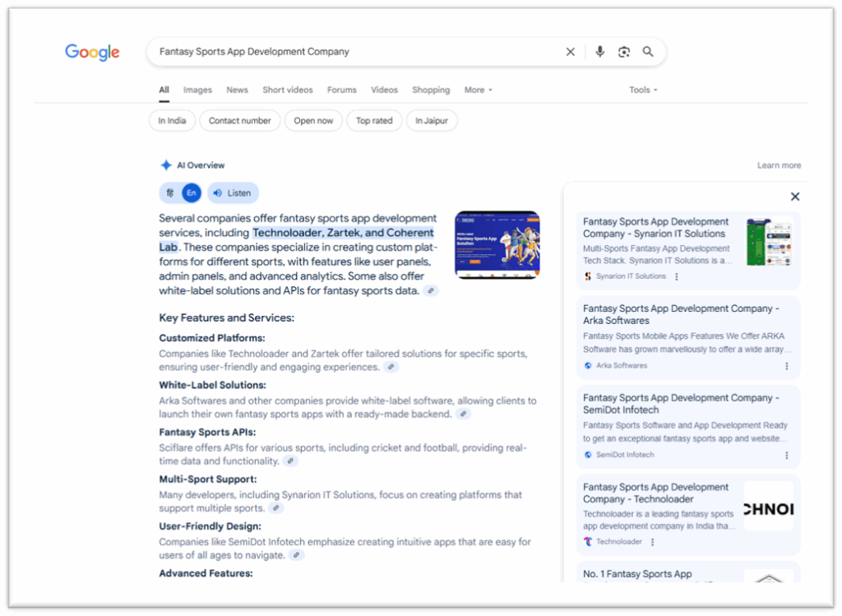Open the Tools dropdown
This screenshot has width=842, height=616.
pyautogui.click(x=643, y=90)
